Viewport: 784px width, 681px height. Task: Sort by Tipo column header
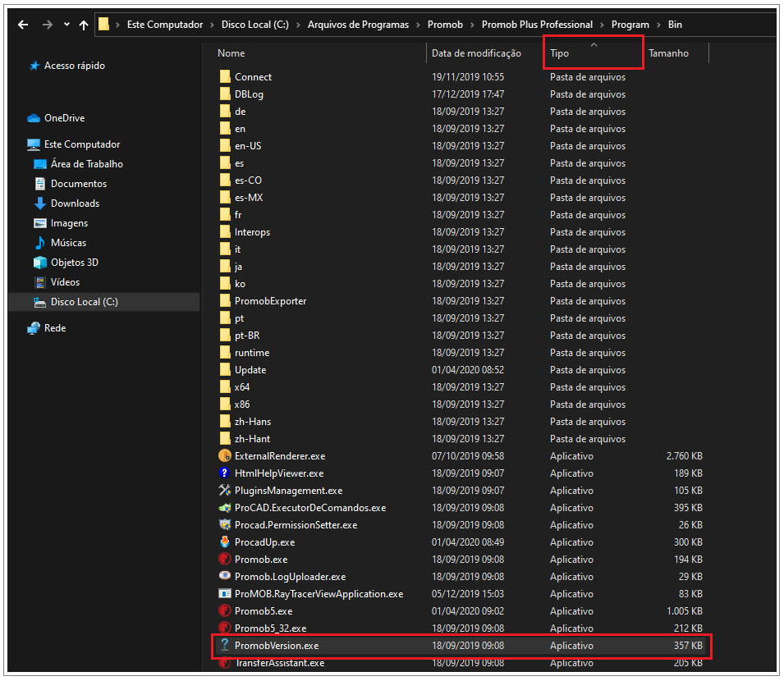[559, 53]
